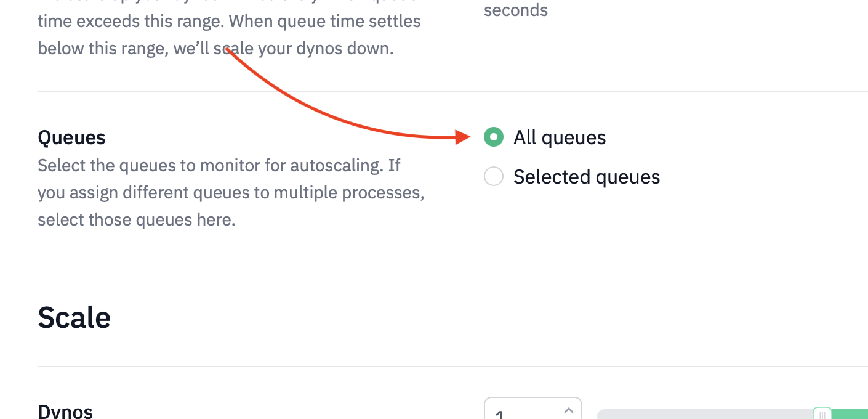Image resolution: width=868 pixels, height=419 pixels.
Task: Click the queues autoscaling description paragraph
Action: point(230,192)
